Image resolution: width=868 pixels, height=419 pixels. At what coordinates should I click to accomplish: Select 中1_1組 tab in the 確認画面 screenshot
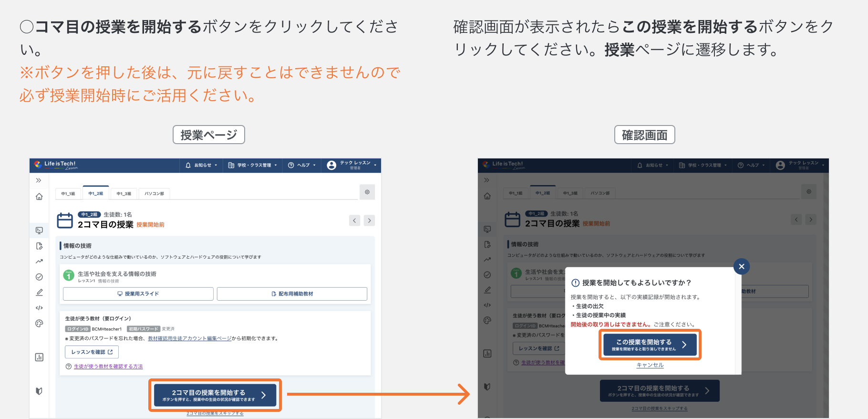(x=516, y=193)
